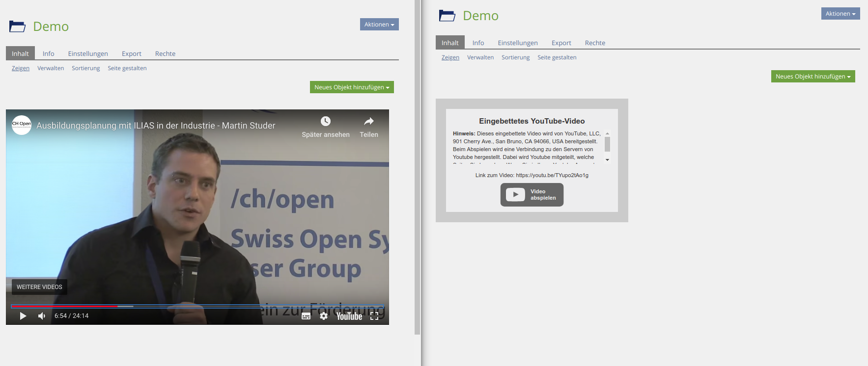Open the Export tab in left pane
The width and height of the screenshot is (868, 366).
(132, 53)
